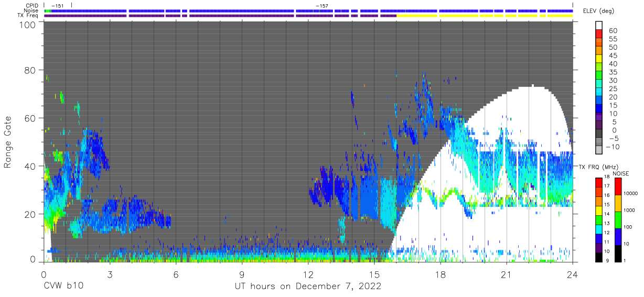Click the x-axis tick label '24'
Screen dimensions: 644x297
click(x=573, y=274)
